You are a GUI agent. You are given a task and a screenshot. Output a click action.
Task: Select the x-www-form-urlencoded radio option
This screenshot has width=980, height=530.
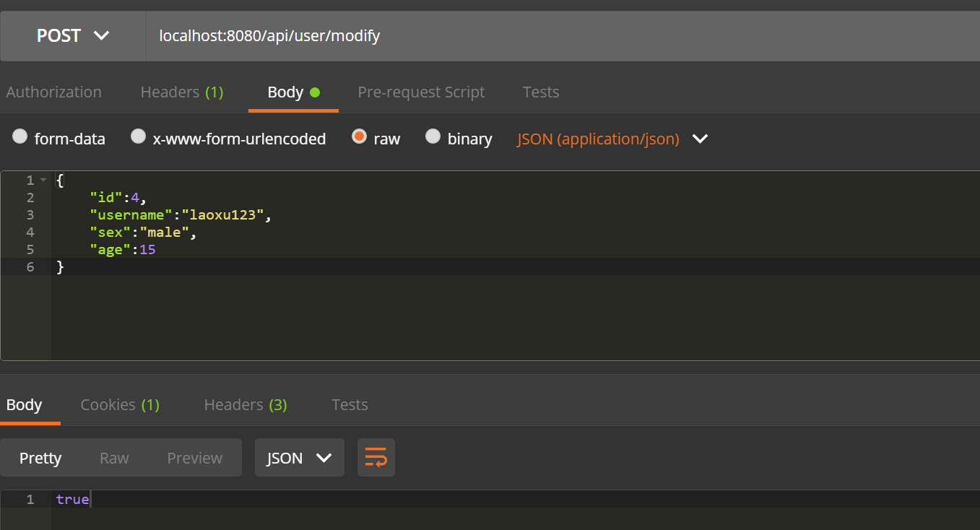[138, 136]
